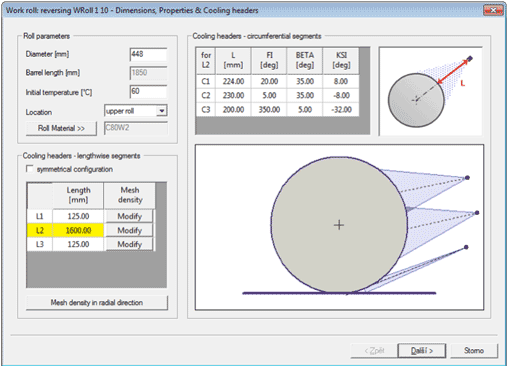Close the Work roll dialog window
This screenshot has height=366, width=508.
[x=493, y=10]
